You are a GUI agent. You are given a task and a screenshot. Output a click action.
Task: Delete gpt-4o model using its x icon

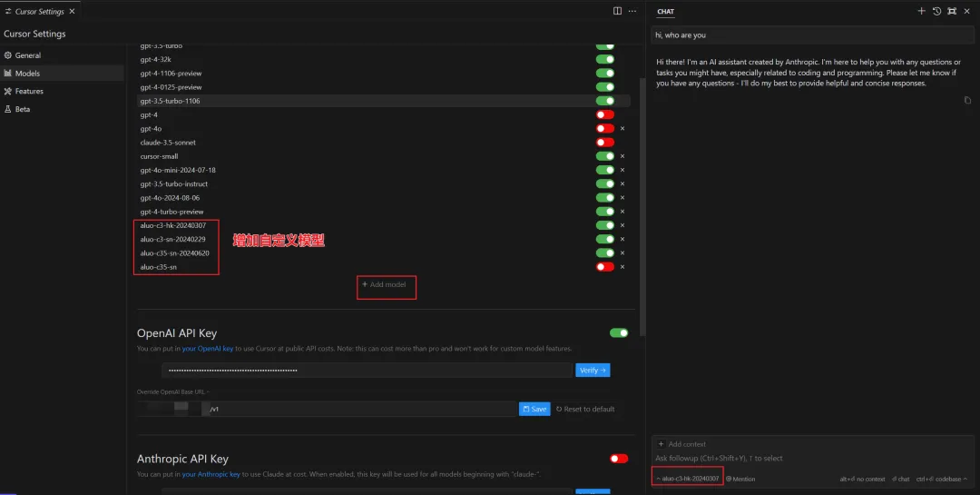pyautogui.click(x=622, y=129)
